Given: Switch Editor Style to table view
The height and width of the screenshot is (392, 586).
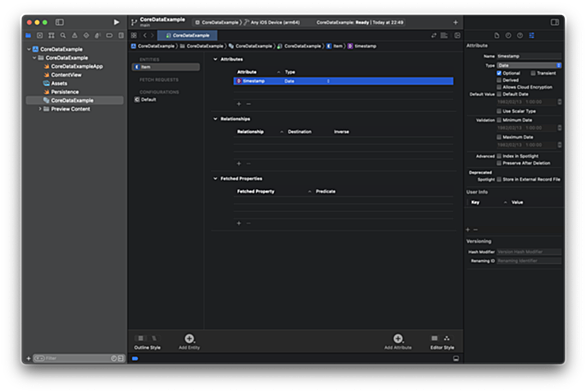Looking at the screenshot, I should point(434,338).
